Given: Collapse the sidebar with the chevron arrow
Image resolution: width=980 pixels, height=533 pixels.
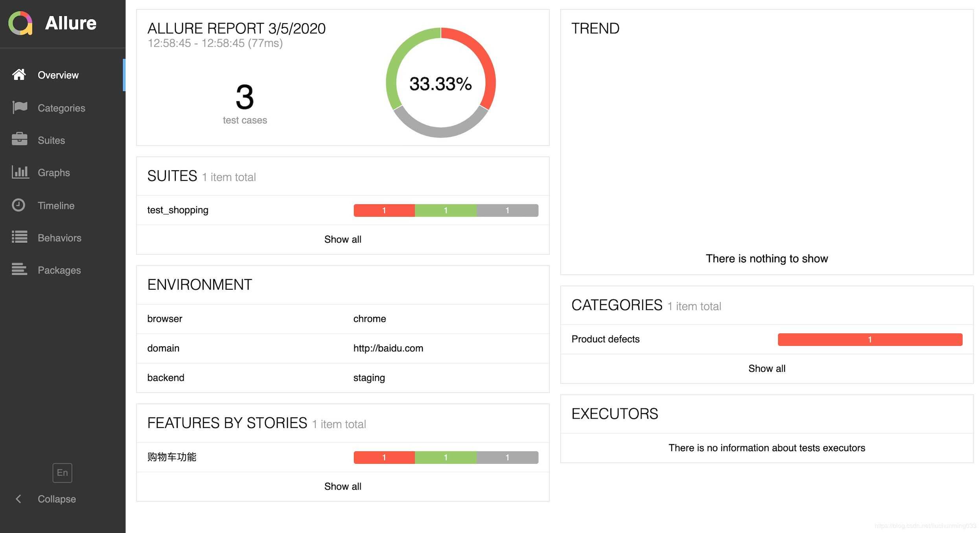Looking at the screenshot, I should 18,499.
